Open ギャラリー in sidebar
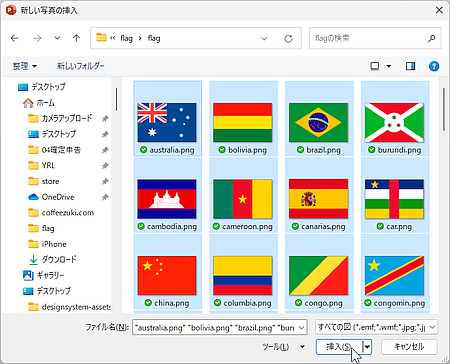450x364 pixels. pos(43,275)
